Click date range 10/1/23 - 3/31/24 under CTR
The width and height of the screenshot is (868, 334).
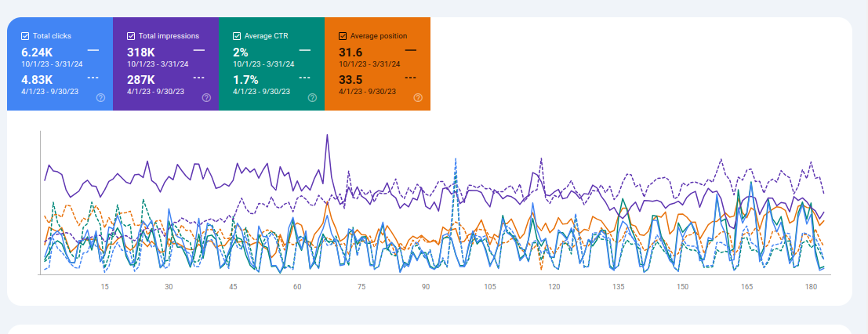pyautogui.click(x=263, y=64)
